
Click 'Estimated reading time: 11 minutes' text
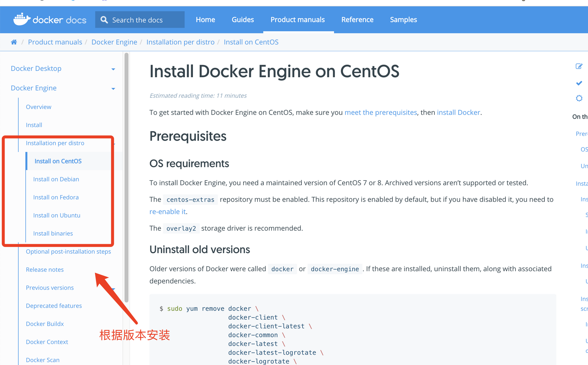(x=198, y=96)
